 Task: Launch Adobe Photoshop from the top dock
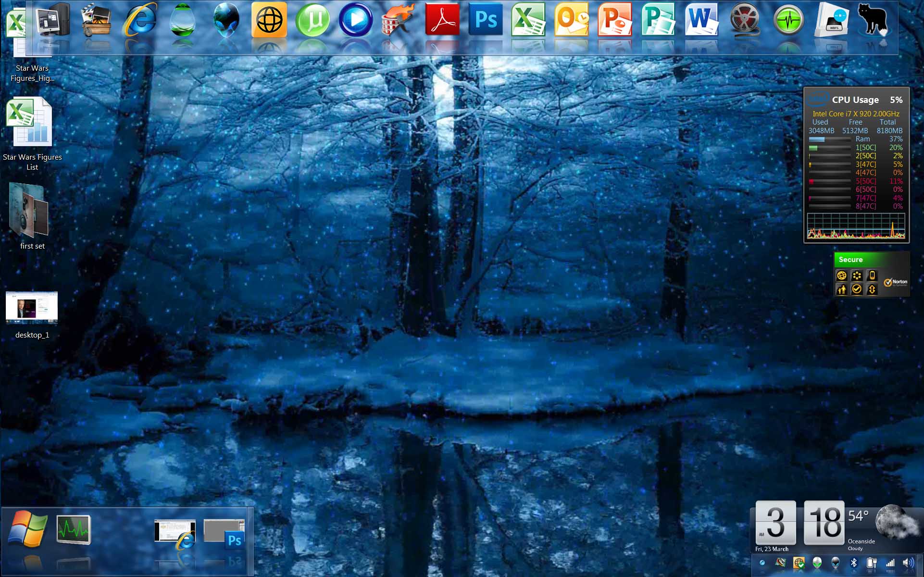486,20
